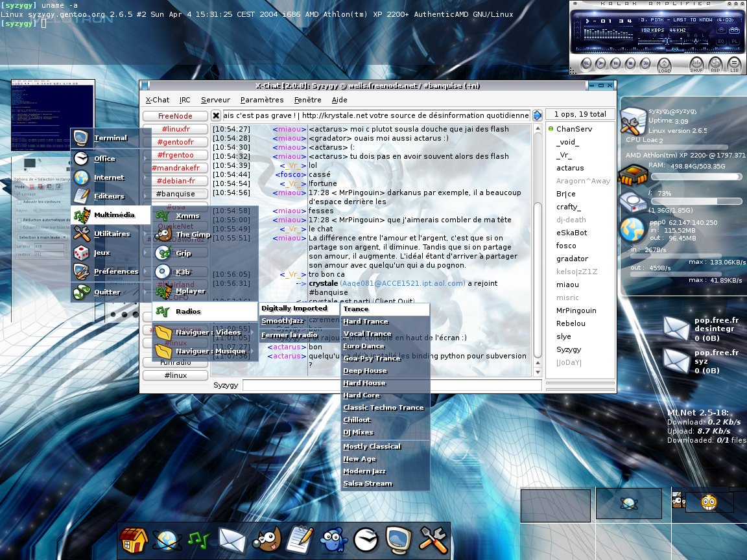The width and height of the screenshot is (747, 560).
Task: Switch to the FreeNode server tab
Action: click(175, 116)
